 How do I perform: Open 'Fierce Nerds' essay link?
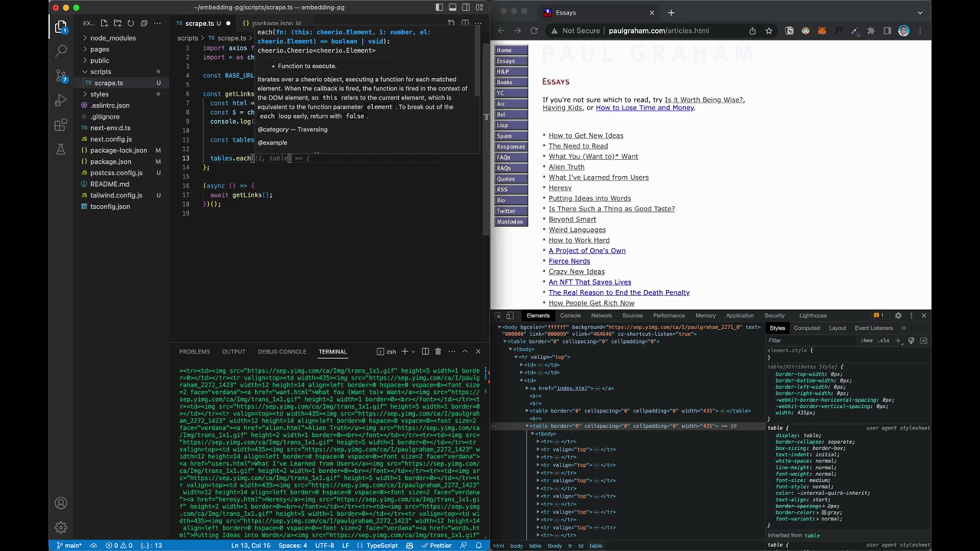point(569,261)
